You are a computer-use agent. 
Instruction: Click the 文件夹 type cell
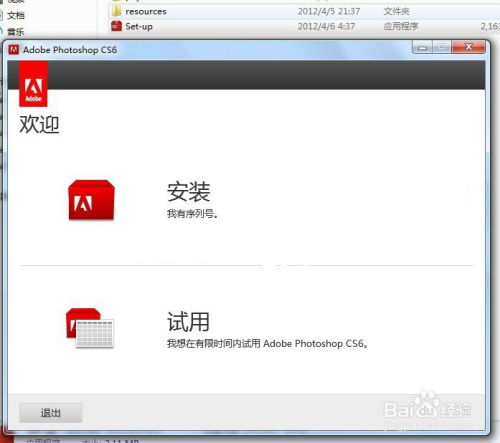[396, 11]
